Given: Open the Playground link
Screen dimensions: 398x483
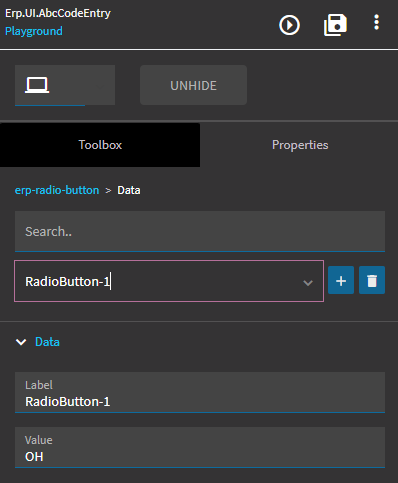Looking at the screenshot, I should (34, 31).
